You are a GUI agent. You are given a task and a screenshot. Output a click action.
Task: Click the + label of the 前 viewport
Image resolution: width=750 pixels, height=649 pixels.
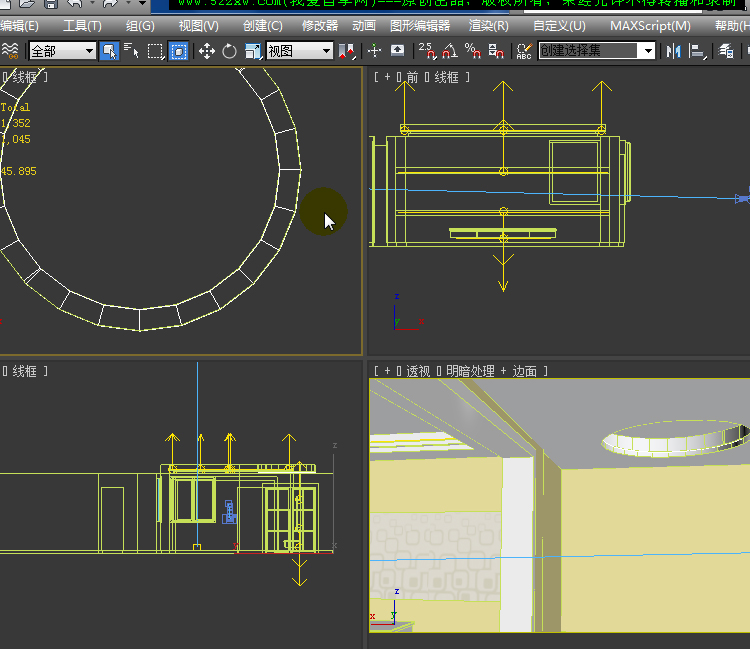387,77
